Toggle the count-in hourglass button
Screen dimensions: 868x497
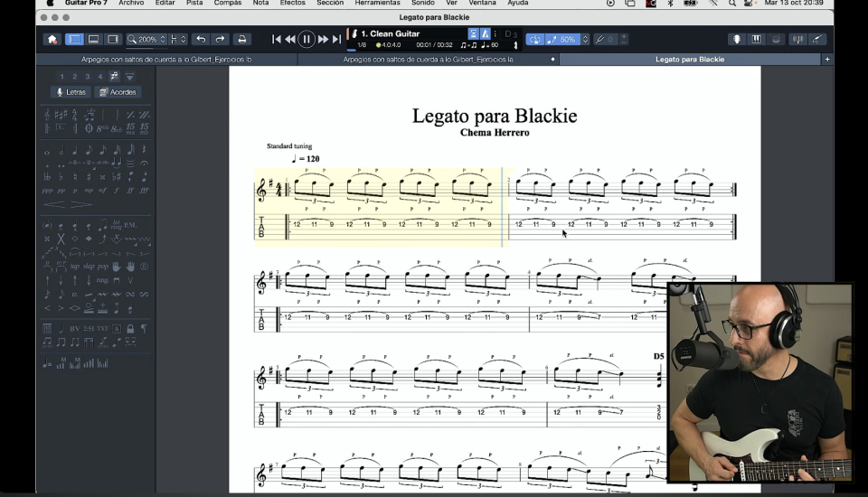click(473, 33)
